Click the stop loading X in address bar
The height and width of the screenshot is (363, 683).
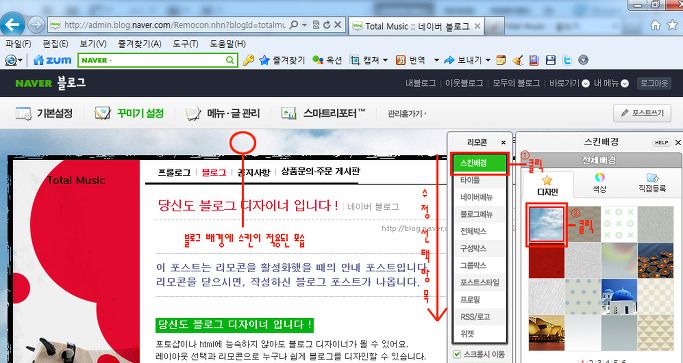tap(338, 25)
